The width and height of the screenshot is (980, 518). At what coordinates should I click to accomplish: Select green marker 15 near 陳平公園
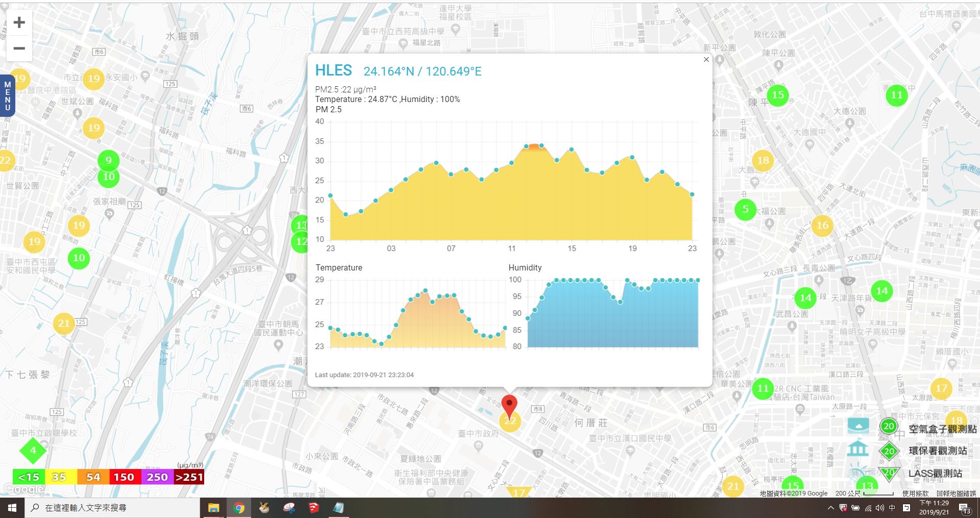(x=778, y=95)
